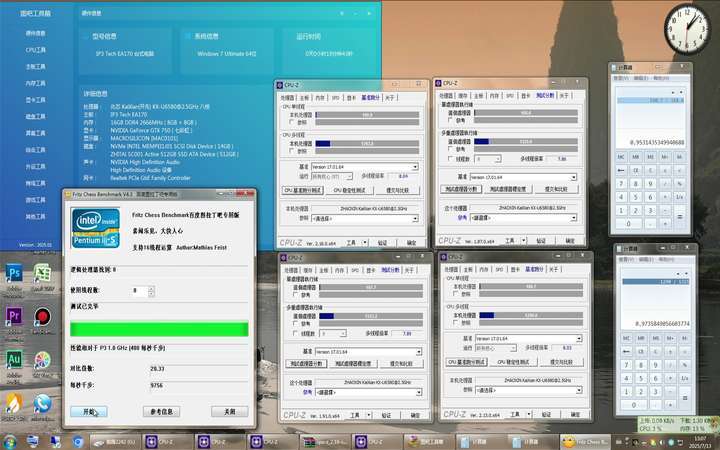Open the Windows Start orb

click(9, 442)
